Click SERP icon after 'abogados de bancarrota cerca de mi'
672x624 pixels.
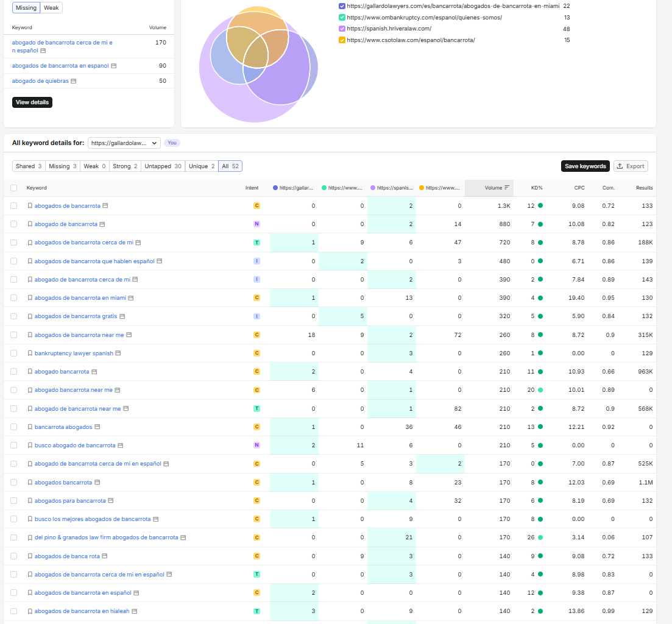tap(138, 243)
